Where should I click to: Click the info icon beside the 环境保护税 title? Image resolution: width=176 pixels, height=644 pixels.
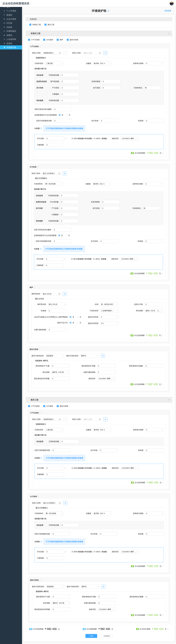(x=108, y=11)
